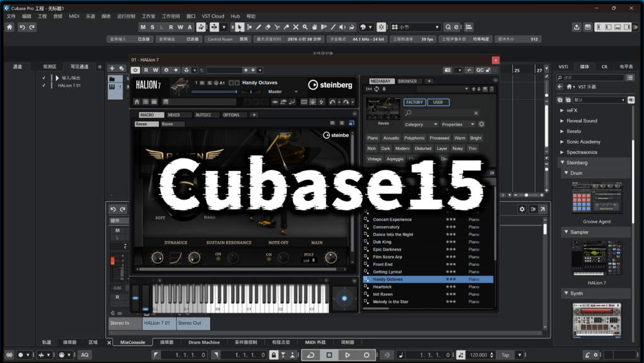The image size is (644, 363).
Task: Toggle the Cycle loop button
Action: pos(311,355)
